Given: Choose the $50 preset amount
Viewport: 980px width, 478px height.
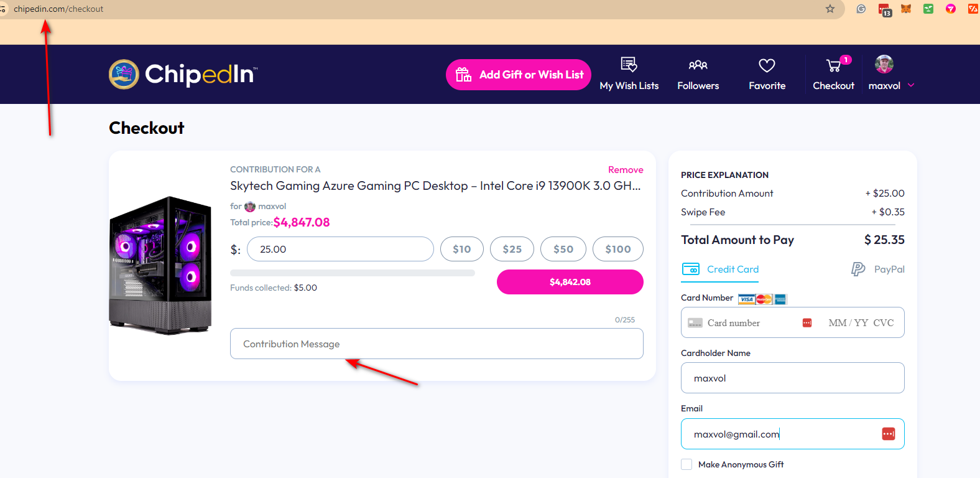Looking at the screenshot, I should pos(563,249).
